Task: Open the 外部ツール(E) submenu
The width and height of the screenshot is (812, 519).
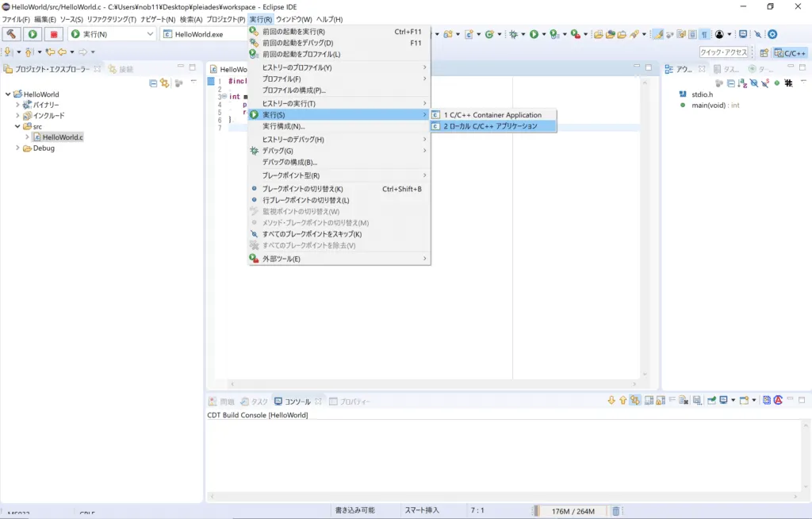Action: click(x=339, y=259)
